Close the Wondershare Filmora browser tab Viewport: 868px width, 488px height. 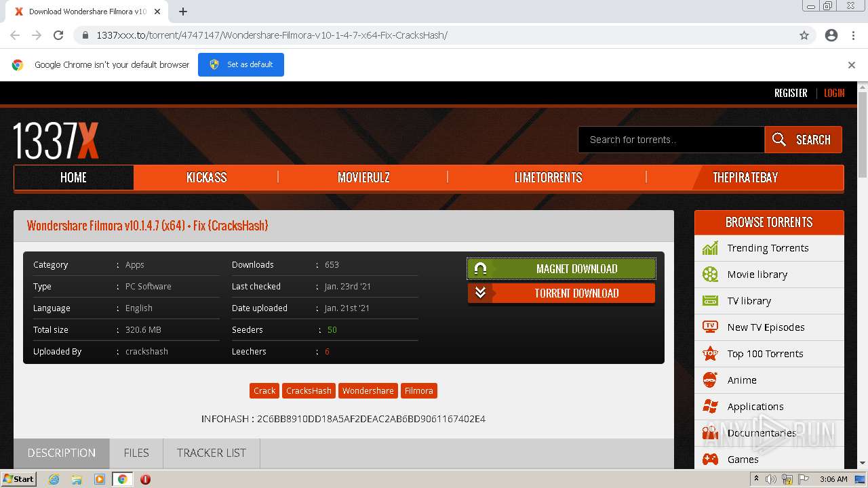click(157, 12)
